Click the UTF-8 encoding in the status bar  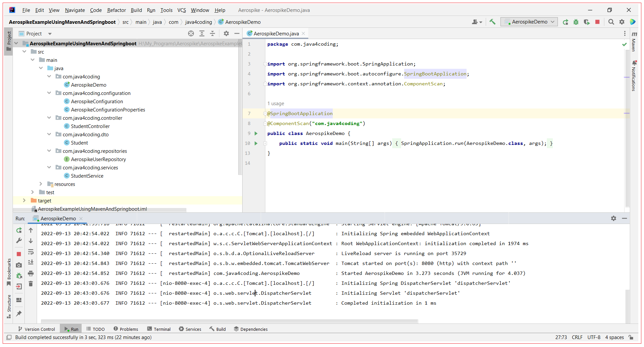click(x=594, y=337)
